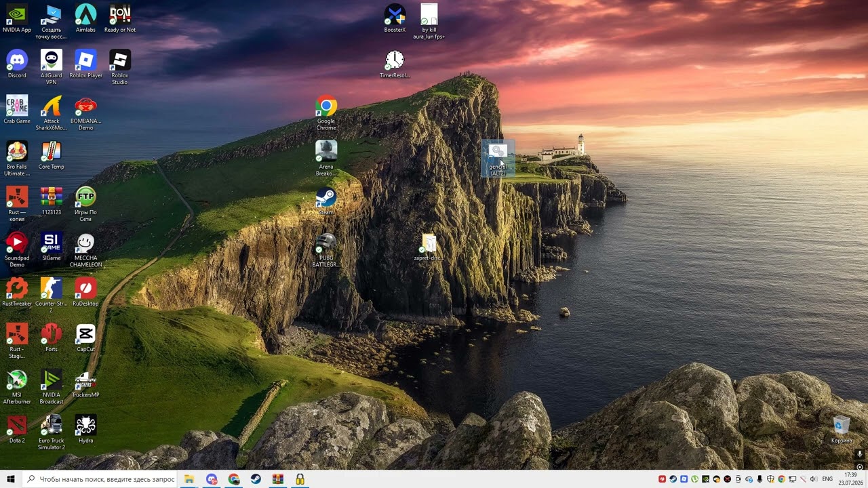
Task: Select the MSI Afterburner icon
Action: click(x=17, y=386)
